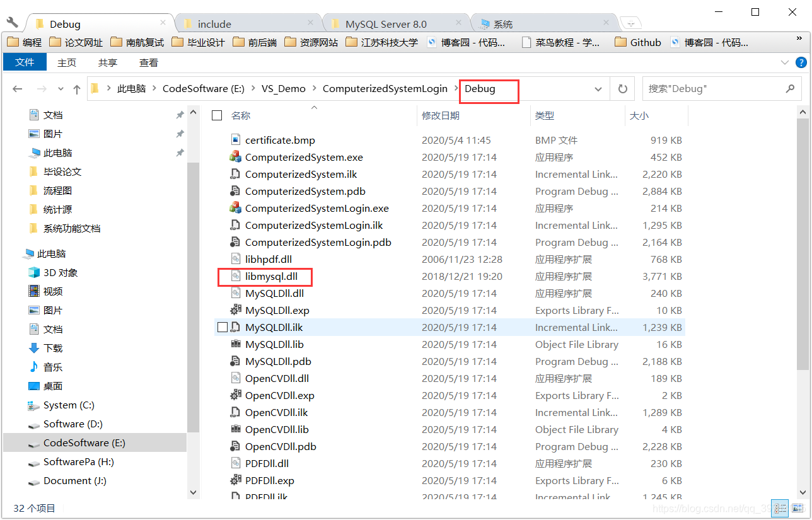Viewport: 812px width, 520px height.
Task: Open the 菜鸟教程 bookmark
Action: (x=562, y=42)
